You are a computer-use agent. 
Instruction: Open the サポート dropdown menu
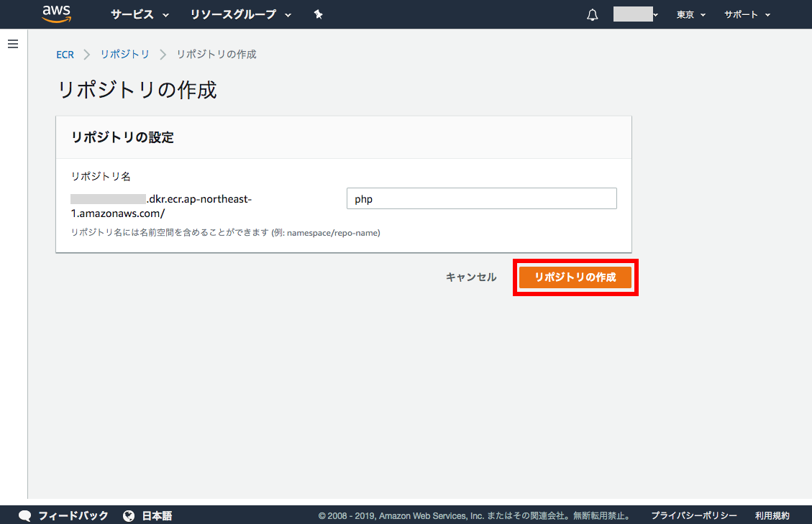[747, 14]
